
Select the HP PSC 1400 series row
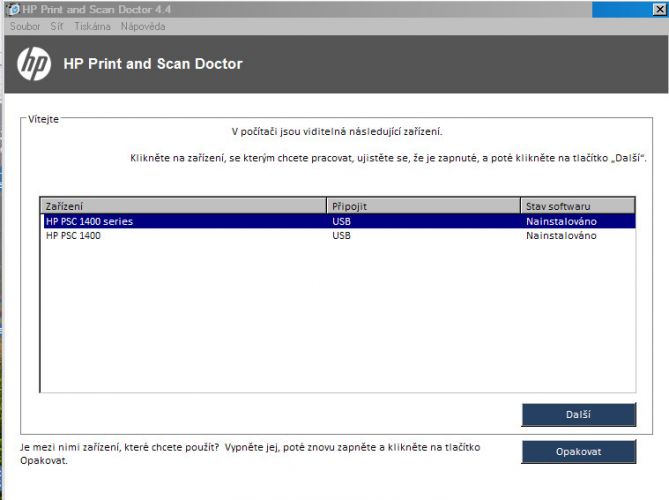click(x=340, y=221)
